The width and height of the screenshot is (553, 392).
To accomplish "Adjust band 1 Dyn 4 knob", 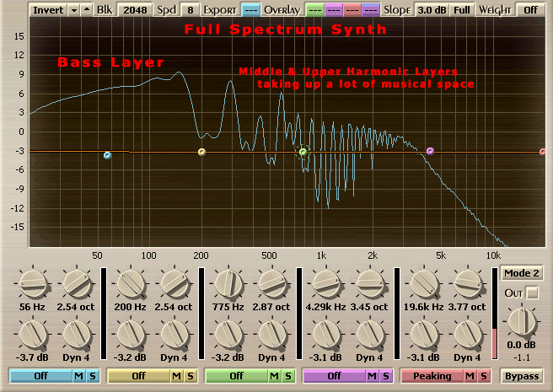I will click(x=77, y=334).
